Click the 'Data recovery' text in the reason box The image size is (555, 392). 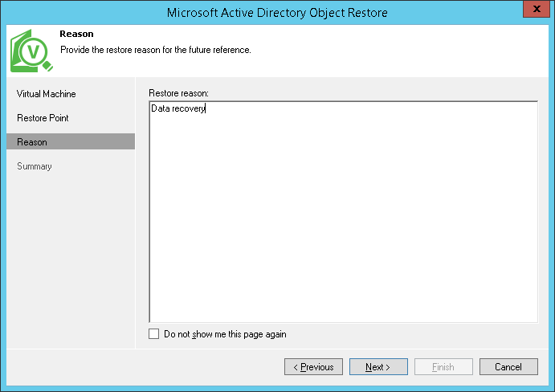click(x=178, y=108)
